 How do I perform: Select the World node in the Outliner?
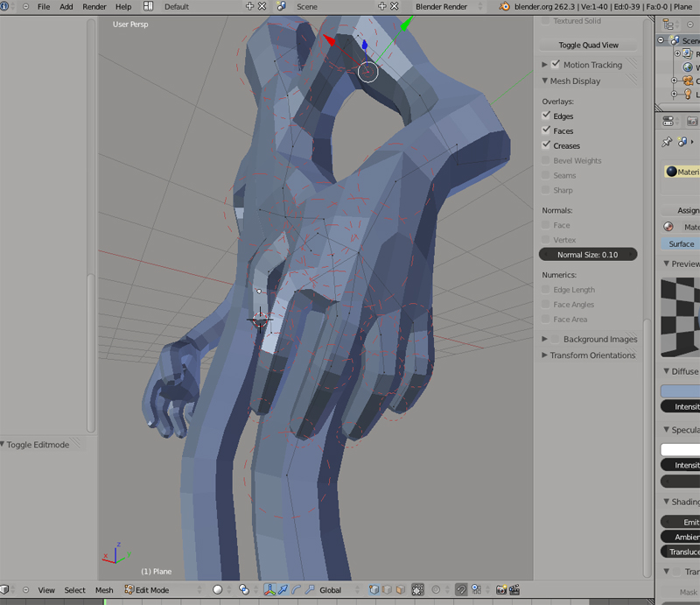click(x=688, y=67)
